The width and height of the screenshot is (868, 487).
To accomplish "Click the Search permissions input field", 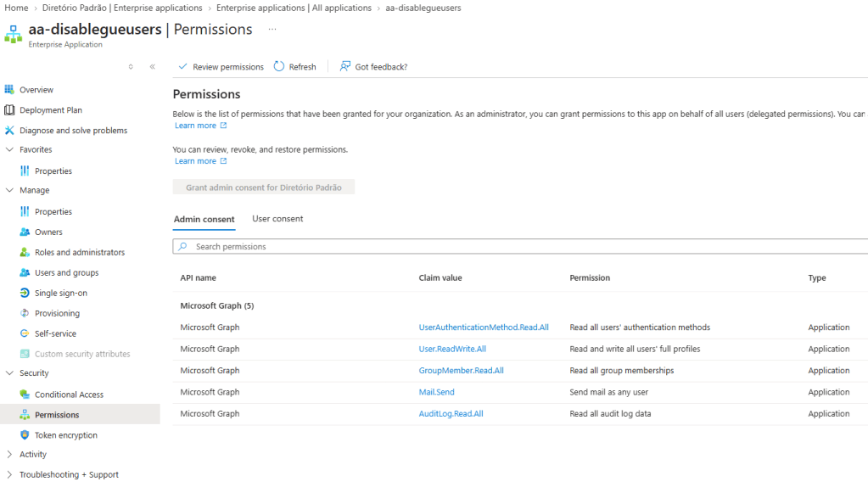I will click(520, 246).
